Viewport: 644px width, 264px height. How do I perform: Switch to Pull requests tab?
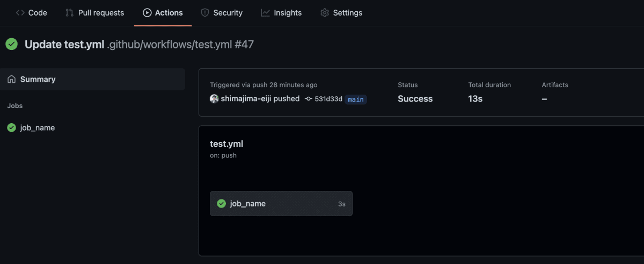[94, 12]
